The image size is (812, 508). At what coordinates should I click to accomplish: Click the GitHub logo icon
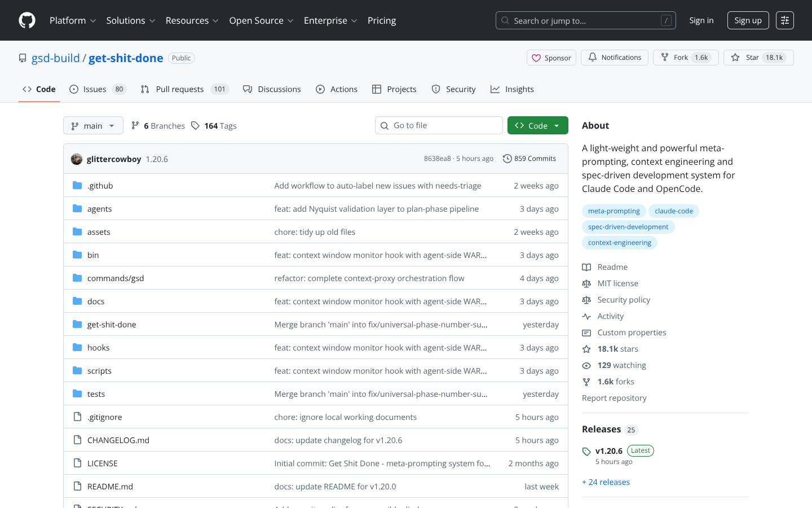coord(27,20)
